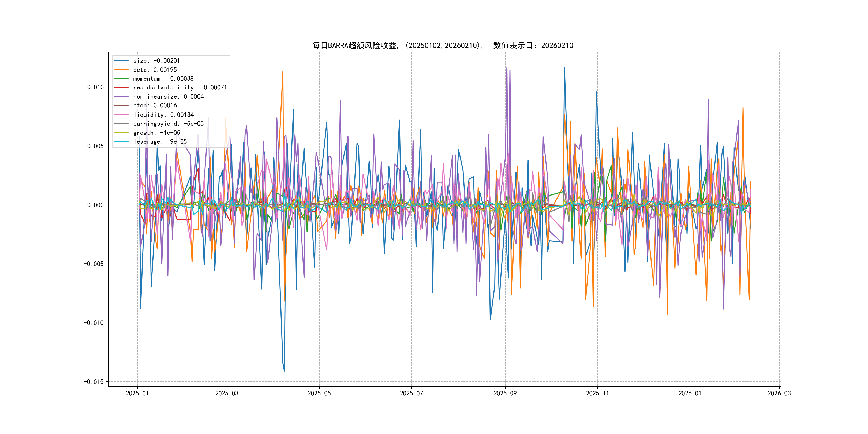Click the 0.010 y-axis tick label

tap(95, 87)
